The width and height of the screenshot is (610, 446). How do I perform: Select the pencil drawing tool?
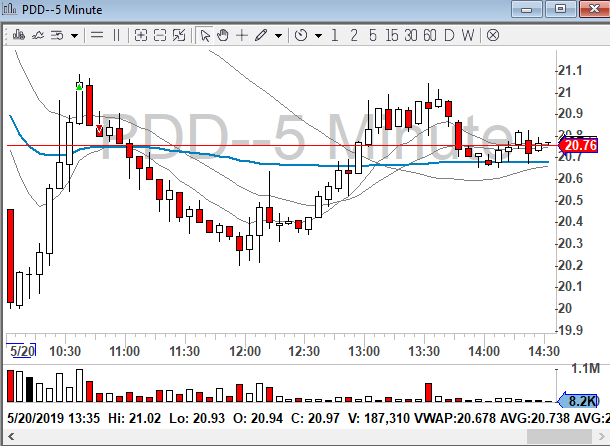[261, 36]
